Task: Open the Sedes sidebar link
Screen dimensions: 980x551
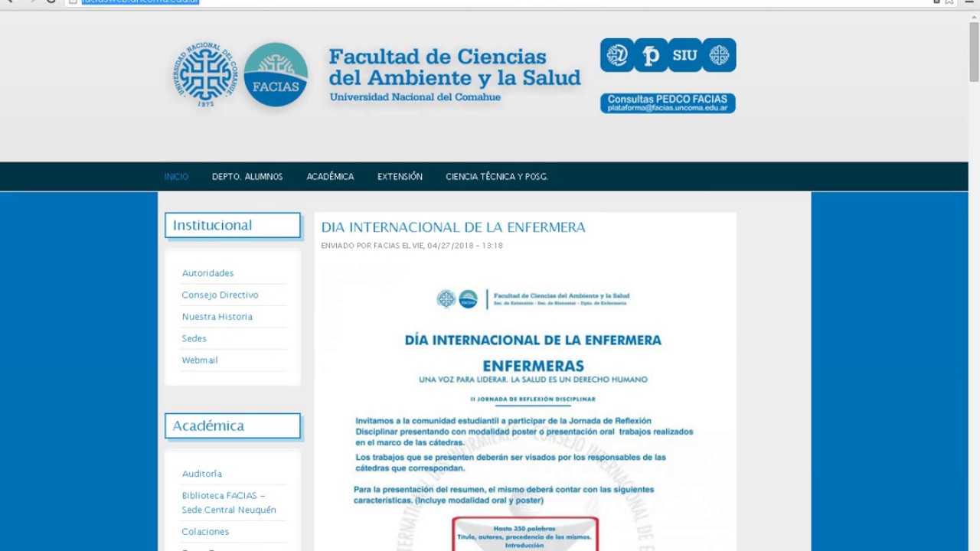Action: click(194, 338)
